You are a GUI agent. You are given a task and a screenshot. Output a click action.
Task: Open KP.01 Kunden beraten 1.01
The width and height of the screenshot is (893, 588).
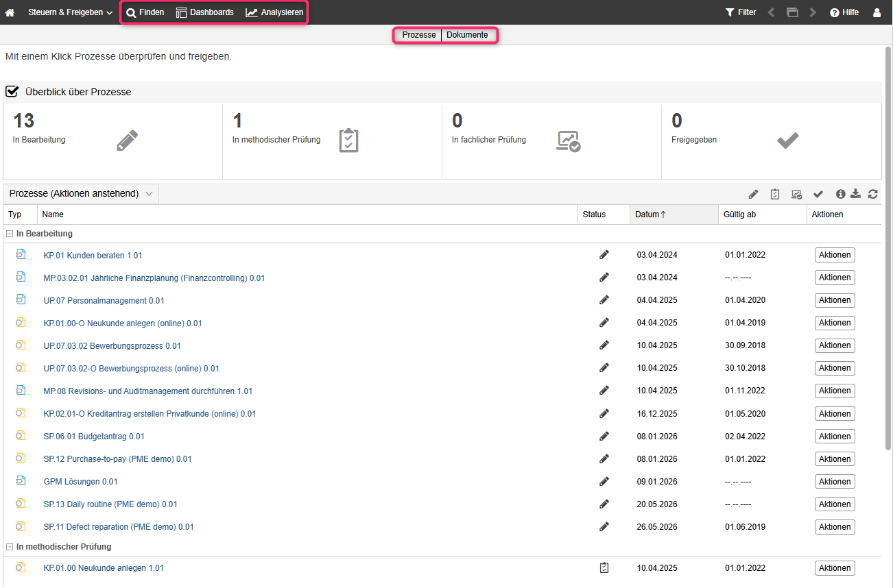point(93,256)
